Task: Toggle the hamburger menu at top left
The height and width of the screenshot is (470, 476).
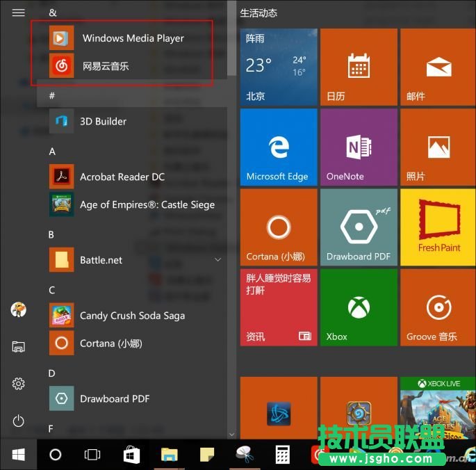Action: [19, 13]
